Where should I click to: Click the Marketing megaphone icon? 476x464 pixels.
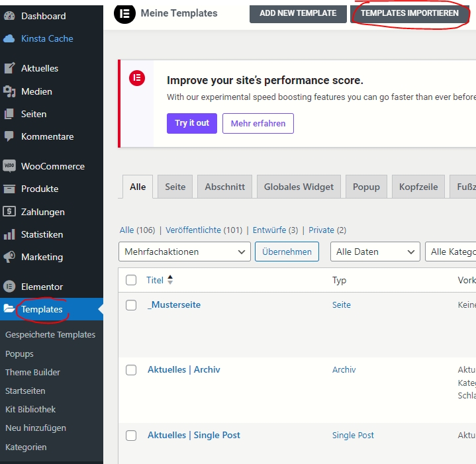click(x=9, y=257)
